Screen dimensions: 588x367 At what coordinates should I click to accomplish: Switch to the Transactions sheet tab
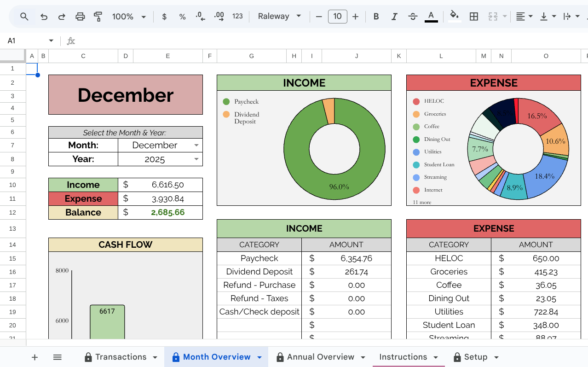121,357
